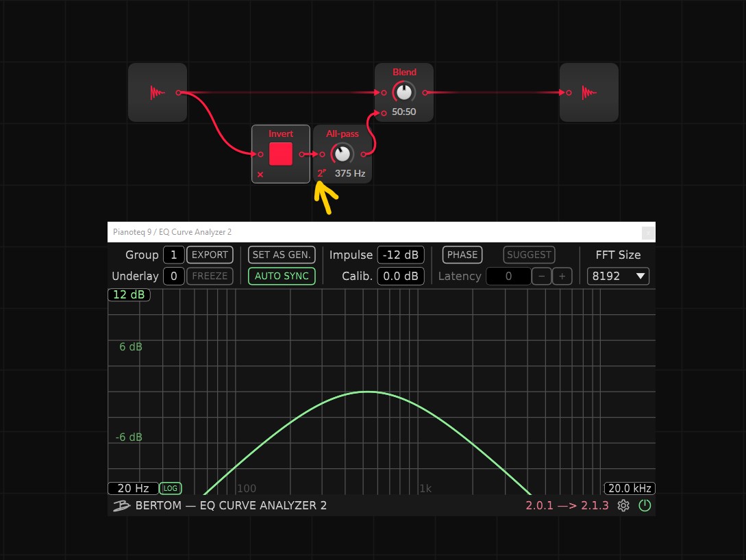Viewport: 746px width, 560px height.
Task: Click the 2.0.1 to 2.1.3 update notice
Action: point(567,505)
